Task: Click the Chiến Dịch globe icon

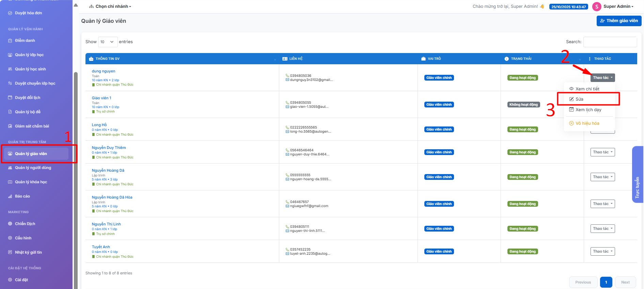Action: click(x=10, y=224)
